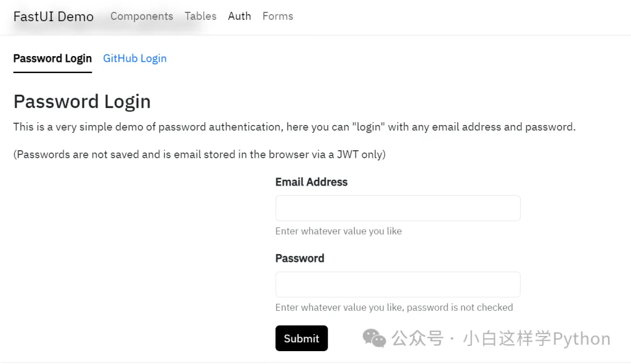Switch to the Password Login tab
This screenshot has height=364, width=631.
click(x=53, y=58)
